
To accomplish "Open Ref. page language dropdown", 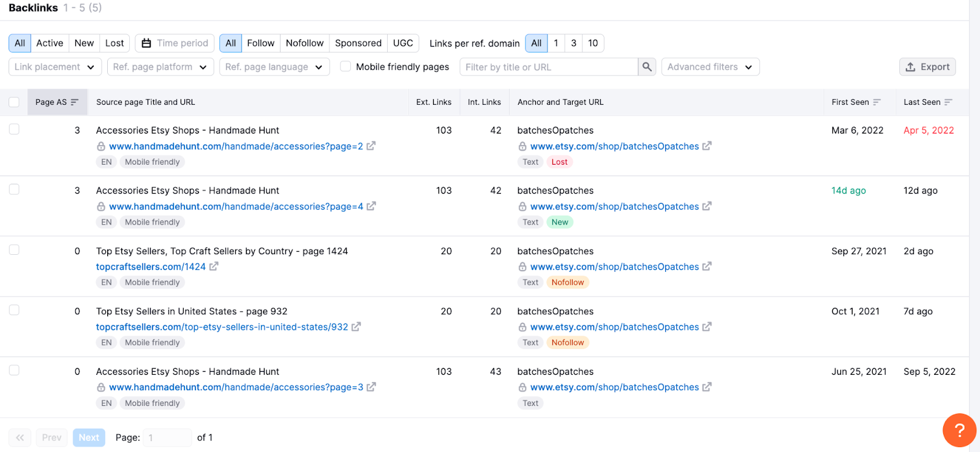I will coord(274,67).
